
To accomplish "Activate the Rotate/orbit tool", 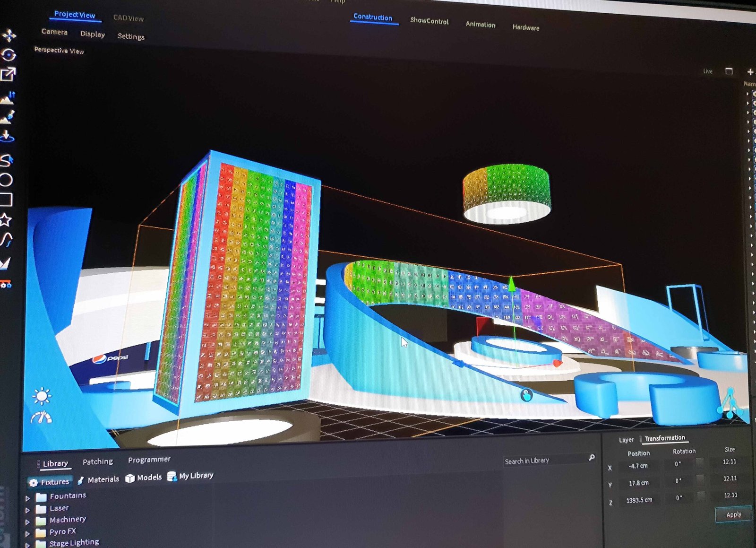I will tap(8, 55).
